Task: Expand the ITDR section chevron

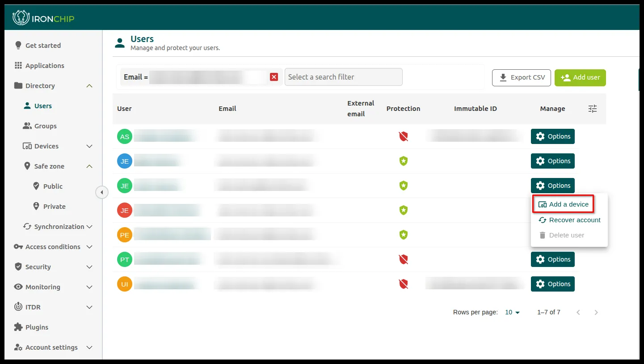Action: [89, 307]
